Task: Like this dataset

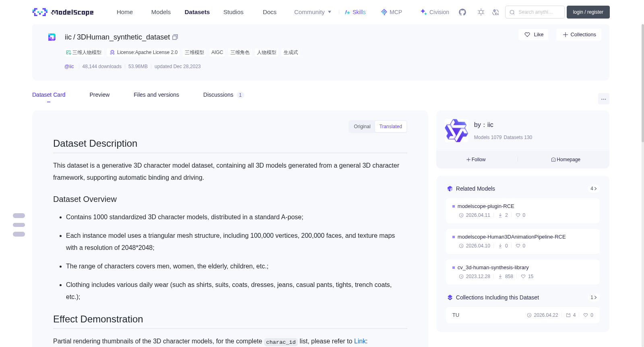Action: (533, 35)
